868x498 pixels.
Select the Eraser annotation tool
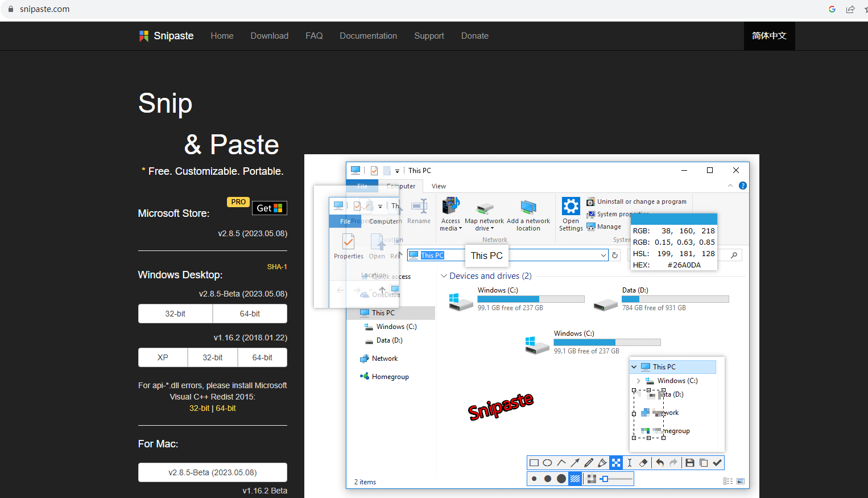[x=643, y=463]
